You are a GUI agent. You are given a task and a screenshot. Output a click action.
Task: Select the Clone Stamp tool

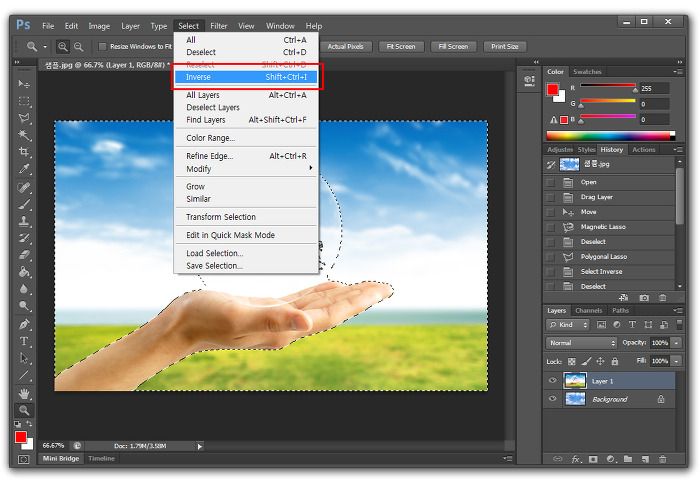point(24,221)
